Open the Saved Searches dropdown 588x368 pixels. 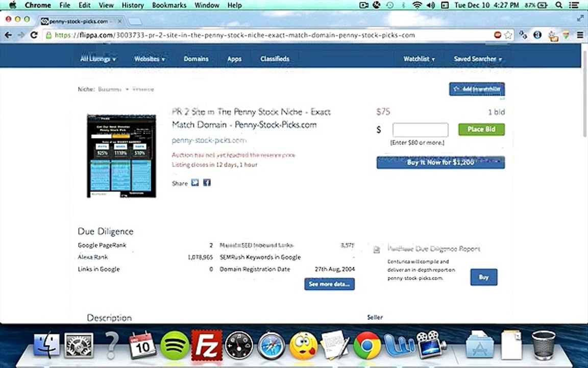477,59
